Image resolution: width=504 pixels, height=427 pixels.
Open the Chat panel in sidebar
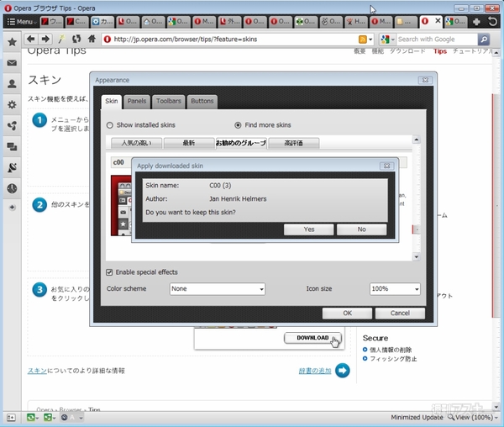pyautogui.click(x=12, y=146)
